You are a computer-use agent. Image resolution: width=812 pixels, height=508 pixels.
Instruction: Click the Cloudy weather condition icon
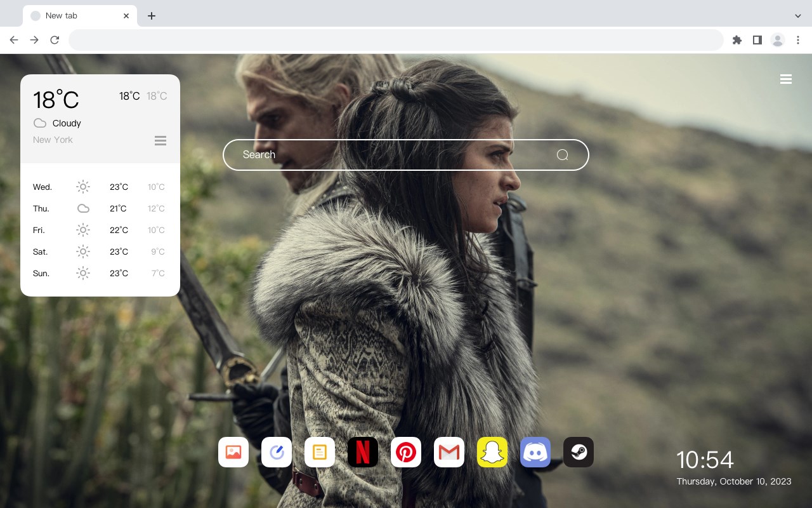[40, 123]
